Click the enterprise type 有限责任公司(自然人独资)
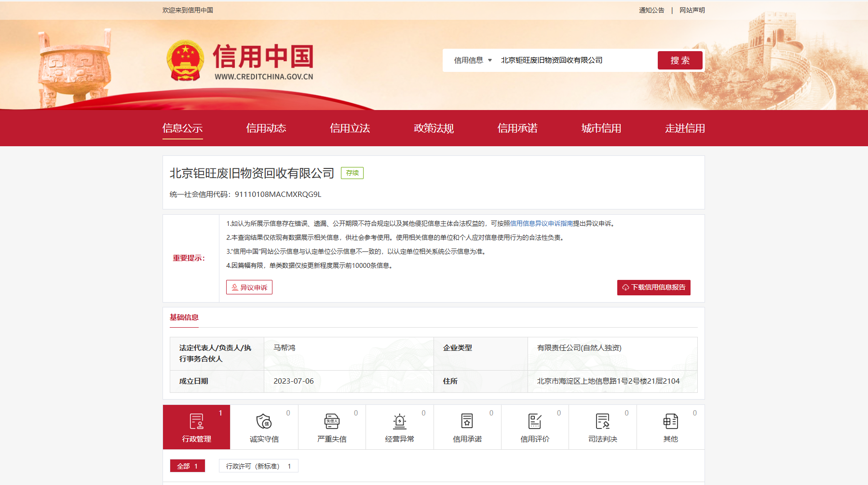 click(579, 347)
